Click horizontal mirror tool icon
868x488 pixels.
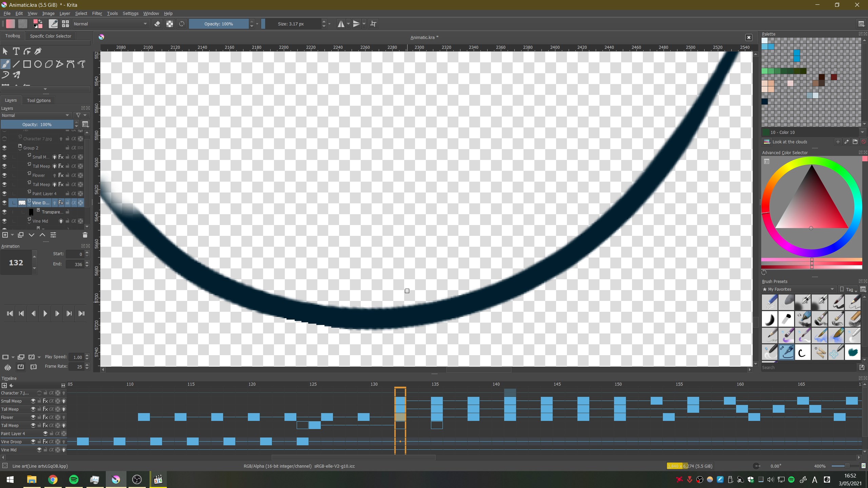pos(341,24)
